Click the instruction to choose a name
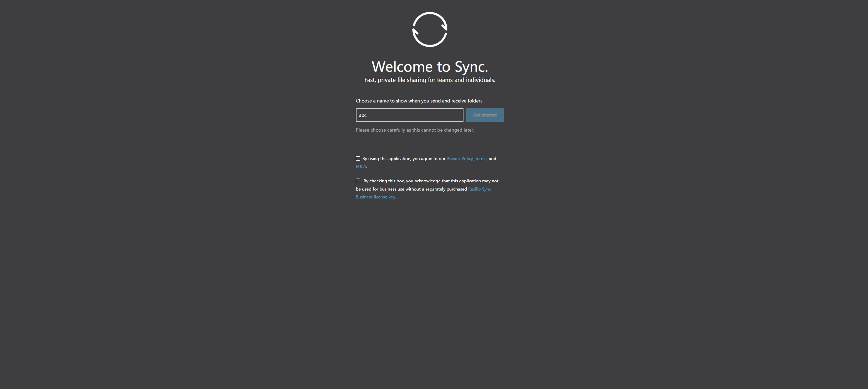This screenshot has width=868, height=389. [419, 100]
